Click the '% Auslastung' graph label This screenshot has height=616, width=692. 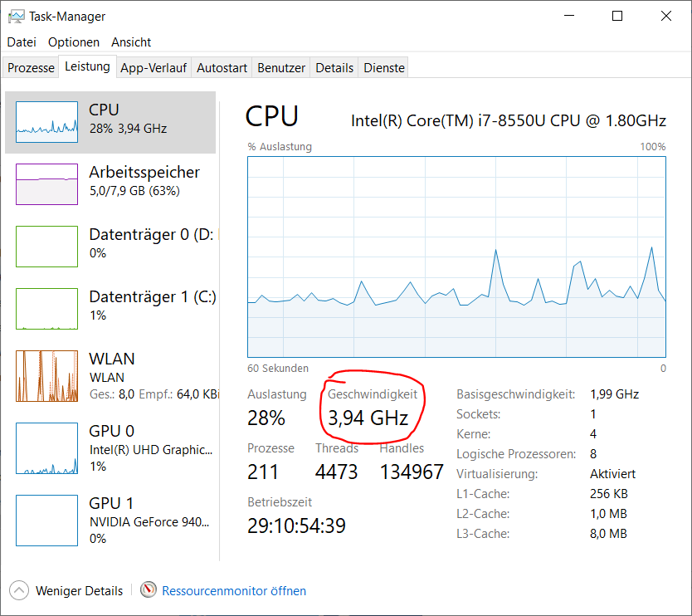[x=280, y=147]
